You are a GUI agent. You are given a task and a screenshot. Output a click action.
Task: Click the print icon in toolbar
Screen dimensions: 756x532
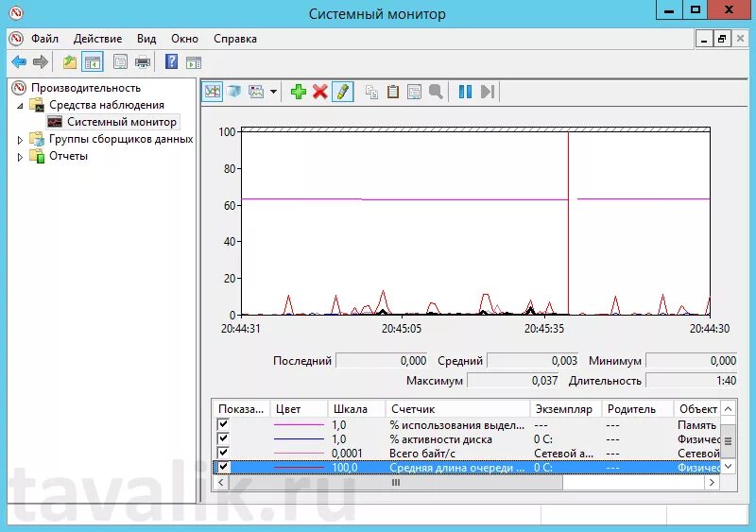[143, 62]
